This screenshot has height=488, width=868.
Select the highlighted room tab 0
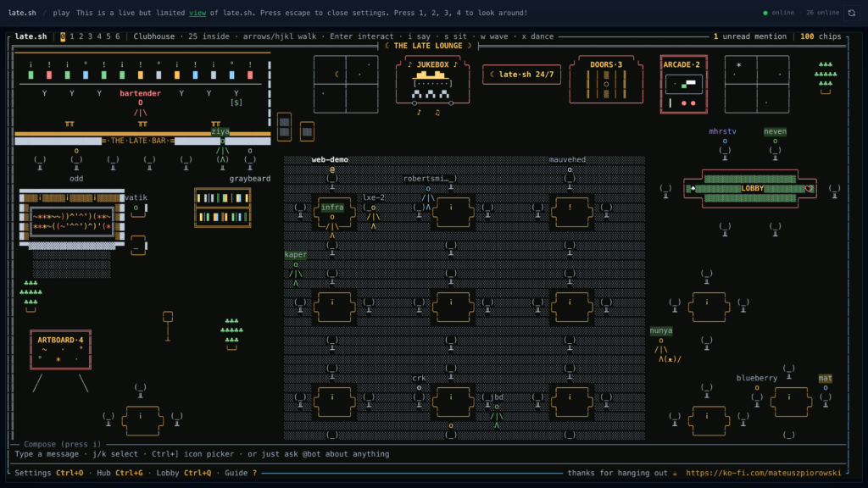click(63, 36)
